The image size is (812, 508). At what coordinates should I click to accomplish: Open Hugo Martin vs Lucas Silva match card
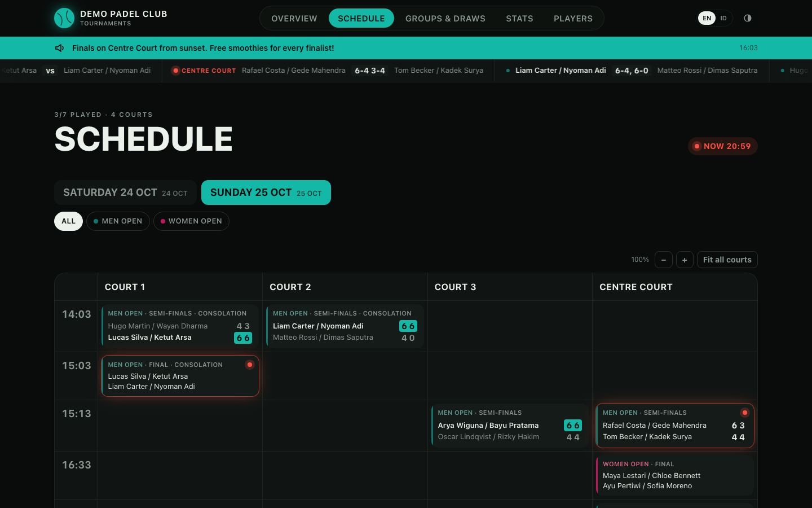(x=180, y=326)
